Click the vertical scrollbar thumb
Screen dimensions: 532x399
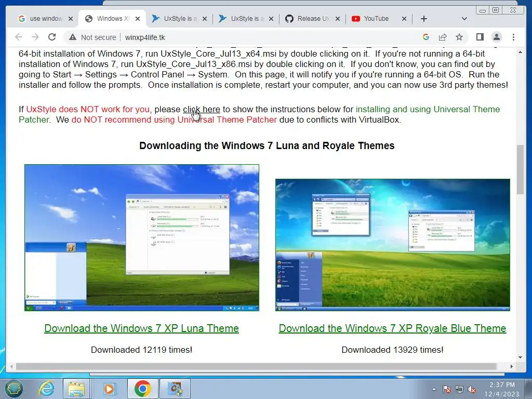point(520,170)
